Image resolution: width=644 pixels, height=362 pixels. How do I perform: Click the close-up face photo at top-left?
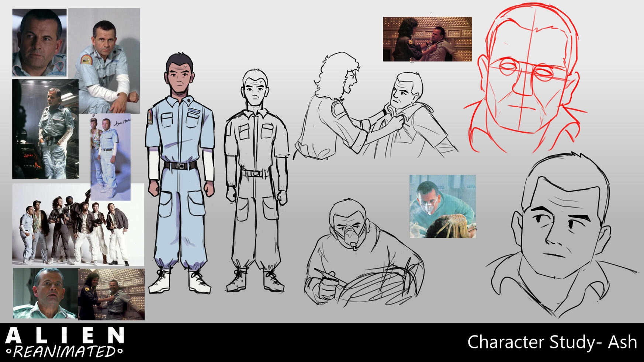pos(39,42)
